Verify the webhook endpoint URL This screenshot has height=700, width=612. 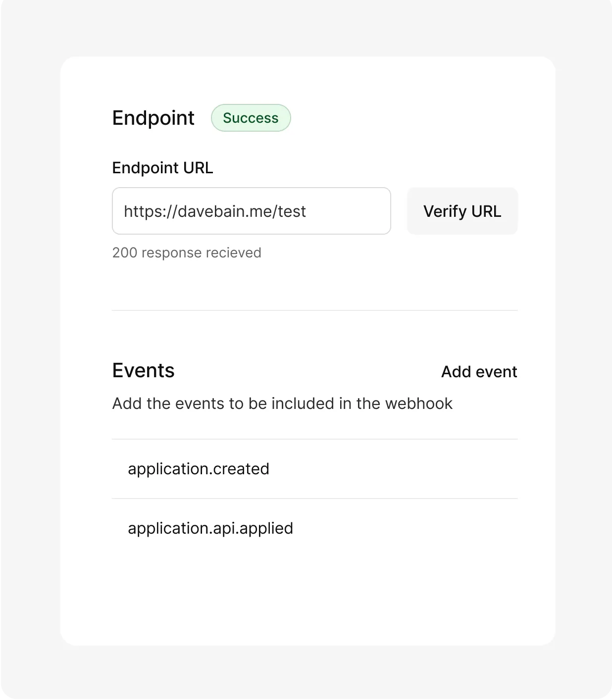point(461,211)
